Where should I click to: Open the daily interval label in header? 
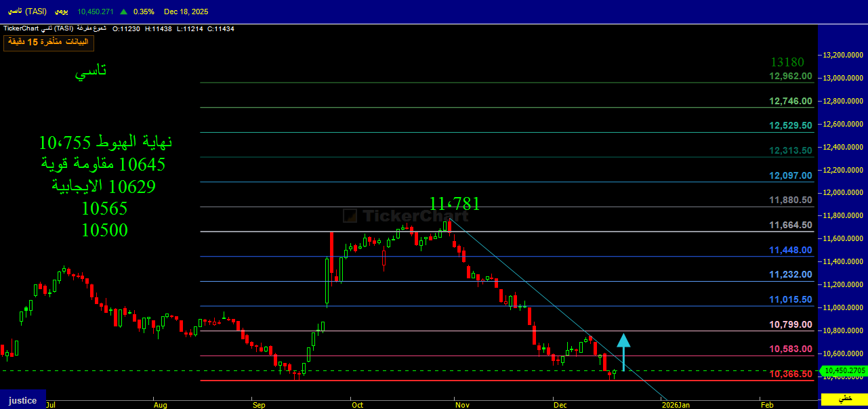pos(61,12)
